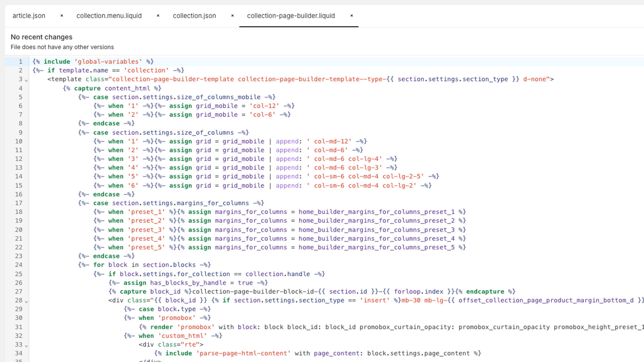Click 'col-md-6 col-lg-4' on line 12

coord(346,159)
